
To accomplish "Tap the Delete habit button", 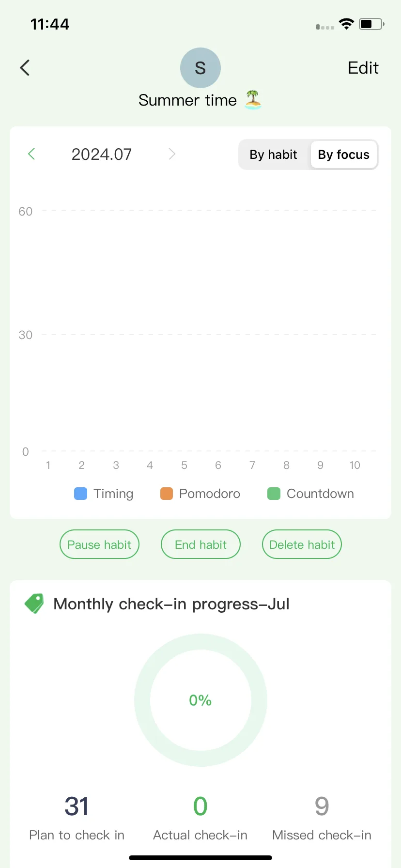I will 302,544.
